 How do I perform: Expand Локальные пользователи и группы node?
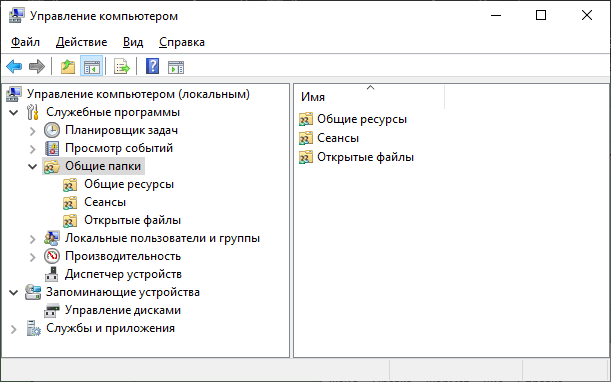pos(33,239)
